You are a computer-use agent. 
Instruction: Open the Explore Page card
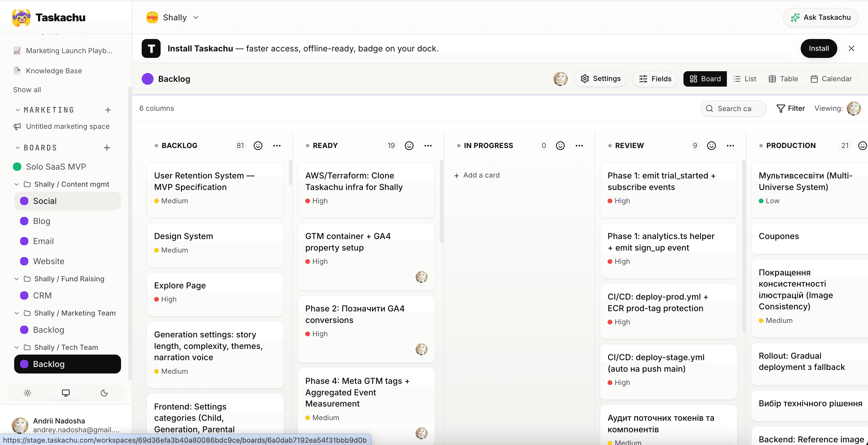pos(215,294)
